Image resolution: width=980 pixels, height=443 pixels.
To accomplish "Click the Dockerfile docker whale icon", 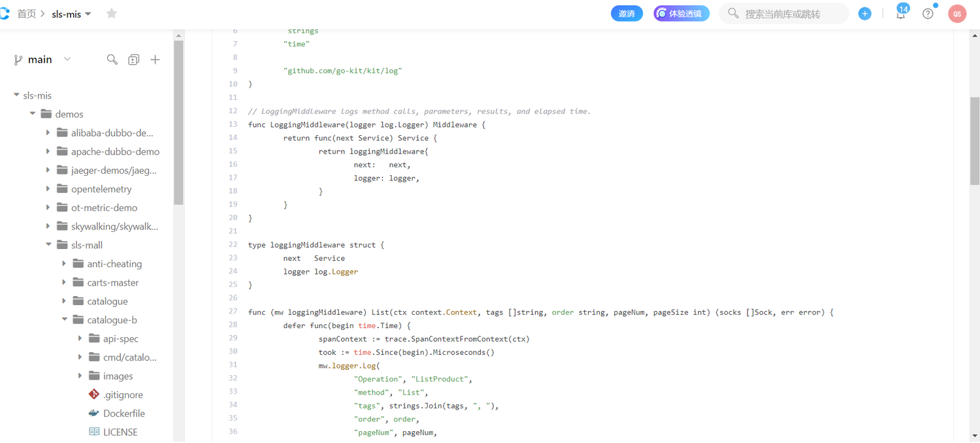I will coord(94,414).
